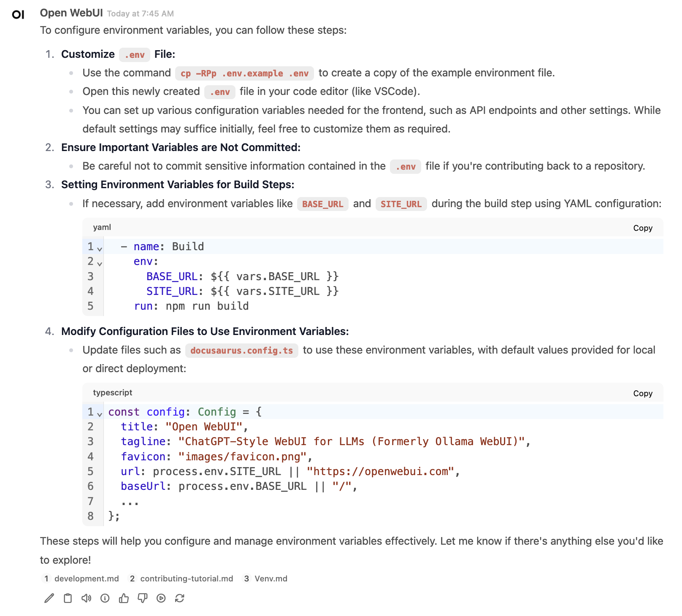Fold the env section in the yaml code
Image resolution: width=682 pixels, height=616 pixels.
point(100,264)
